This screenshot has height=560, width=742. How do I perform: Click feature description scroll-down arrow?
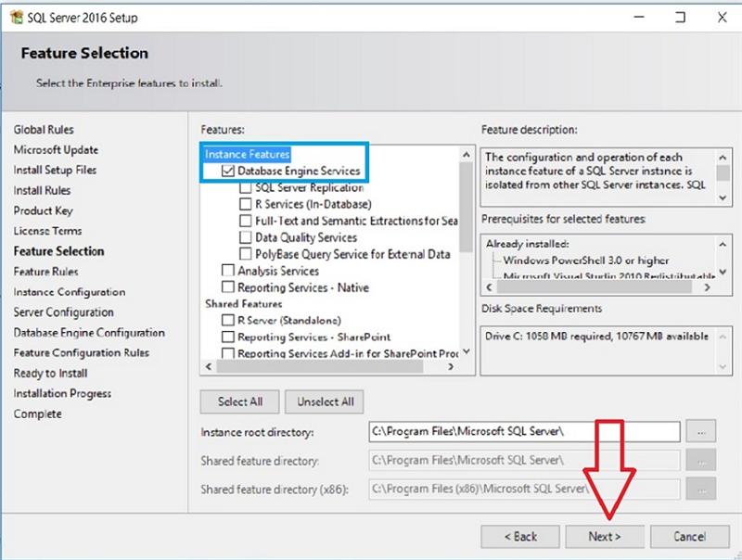(723, 197)
